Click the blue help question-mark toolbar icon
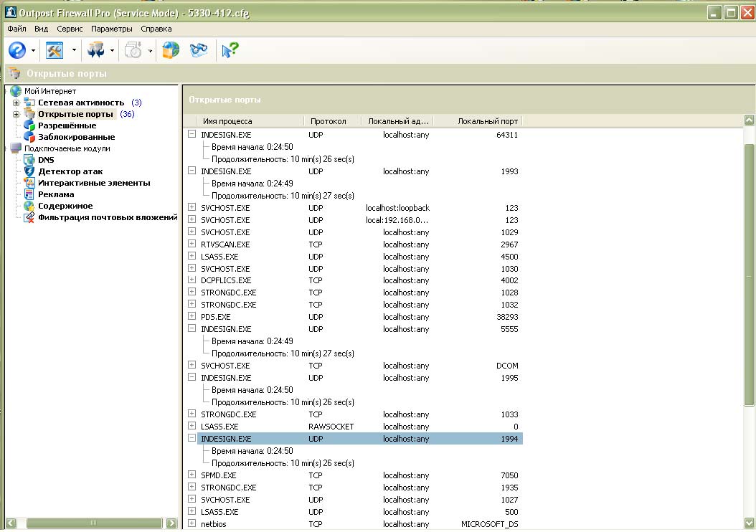This screenshot has height=532, width=756. tap(17, 50)
